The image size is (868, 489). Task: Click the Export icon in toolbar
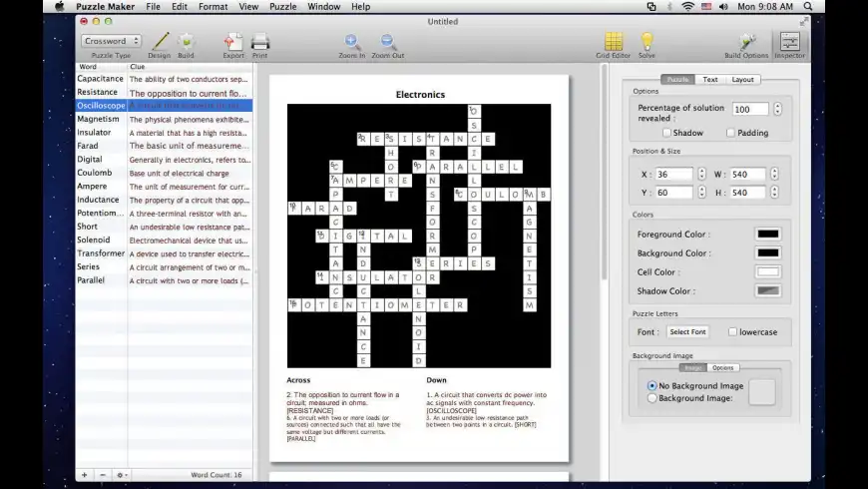(x=232, y=42)
